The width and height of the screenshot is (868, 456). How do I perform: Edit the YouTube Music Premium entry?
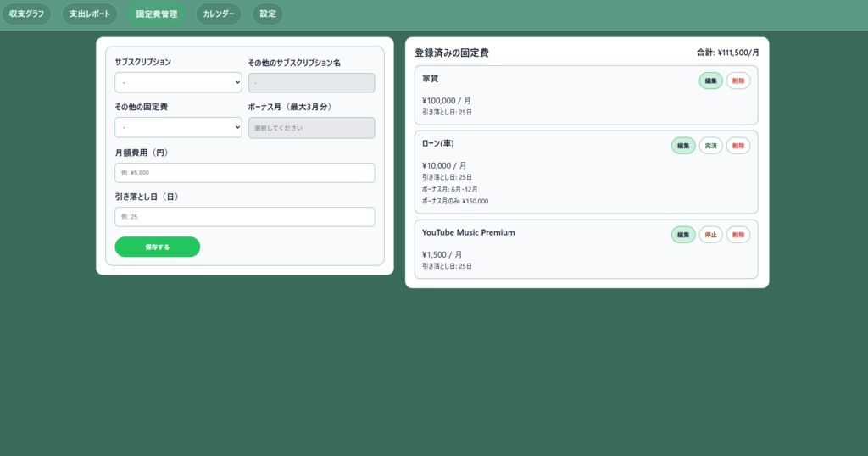[683, 235]
